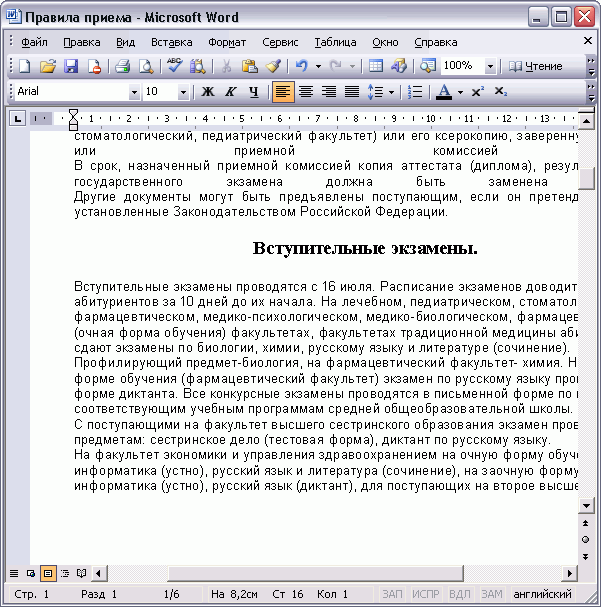Open Print Preview magnifier icon

click(x=146, y=66)
